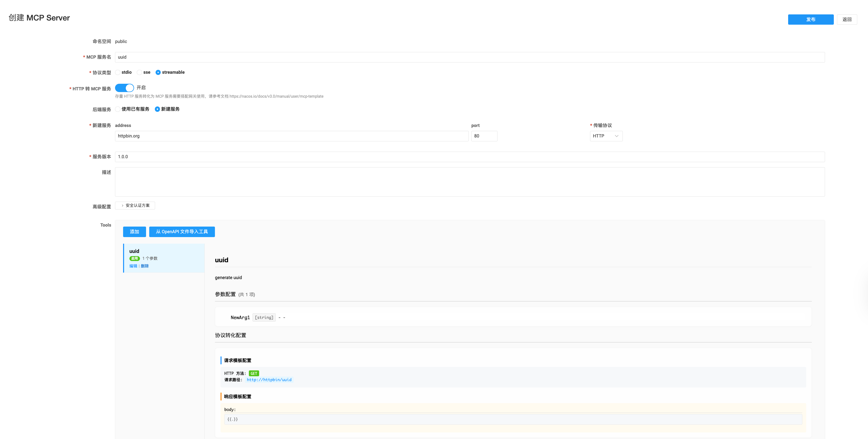The width and height of the screenshot is (868, 439).
Task: Open the 传输协议 HTTP dropdown
Action: pos(606,136)
